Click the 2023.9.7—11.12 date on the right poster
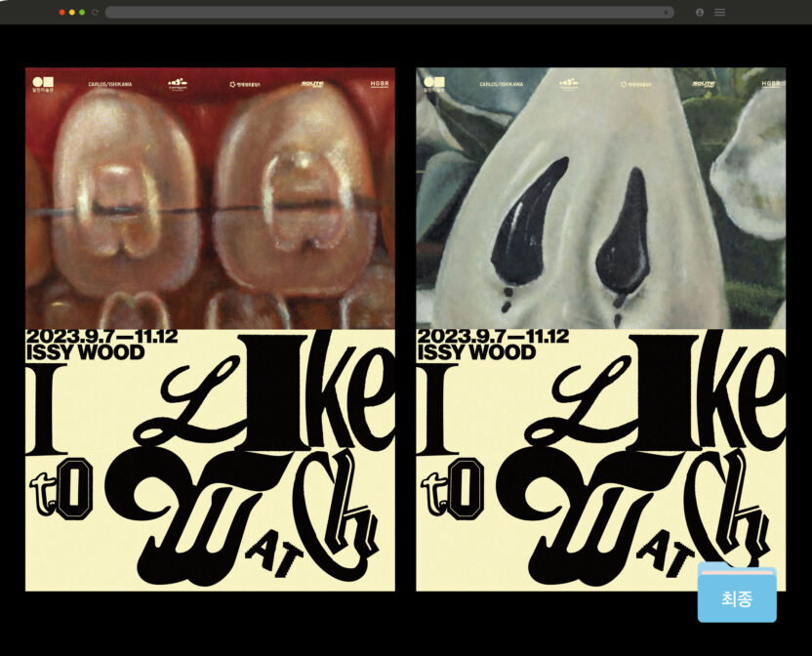 (493, 336)
